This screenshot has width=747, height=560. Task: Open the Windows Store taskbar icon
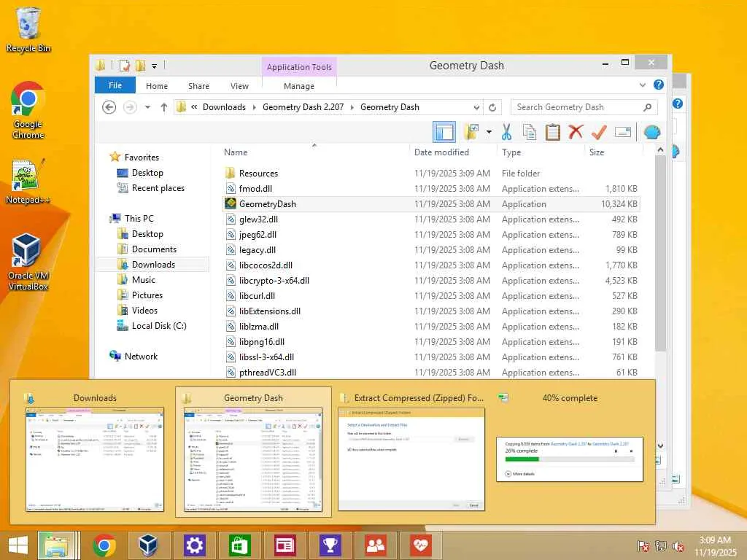pyautogui.click(x=239, y=545)
